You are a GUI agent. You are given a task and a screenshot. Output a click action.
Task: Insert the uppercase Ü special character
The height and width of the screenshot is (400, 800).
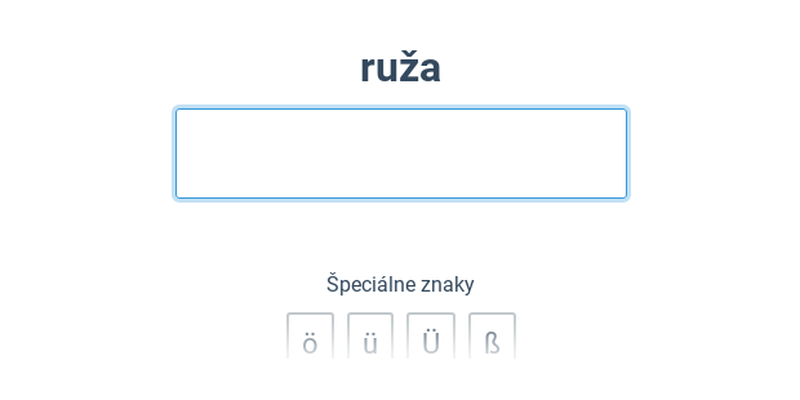tap(431, 336)
